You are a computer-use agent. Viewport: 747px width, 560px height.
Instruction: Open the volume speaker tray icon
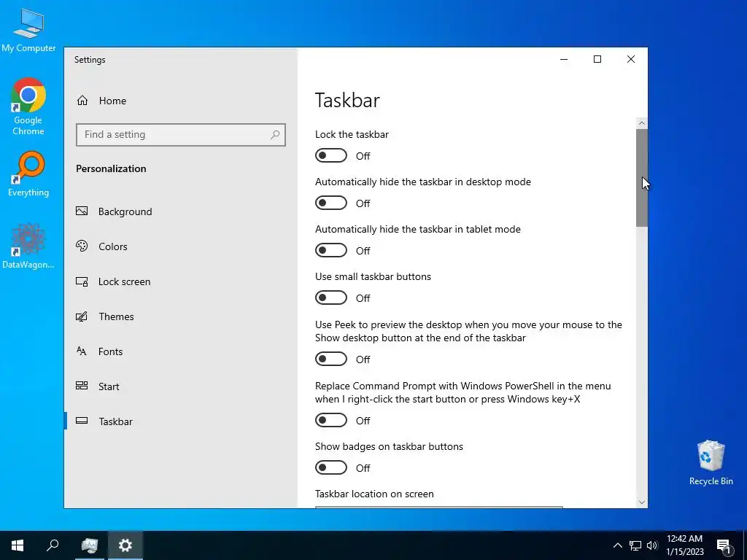click(652, 545)
